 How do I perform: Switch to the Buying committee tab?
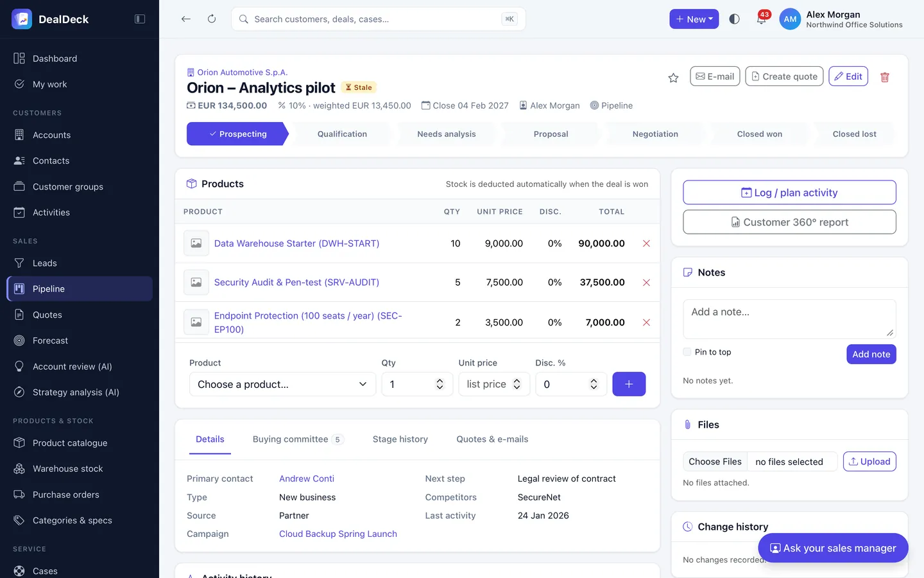click(298, 439)
